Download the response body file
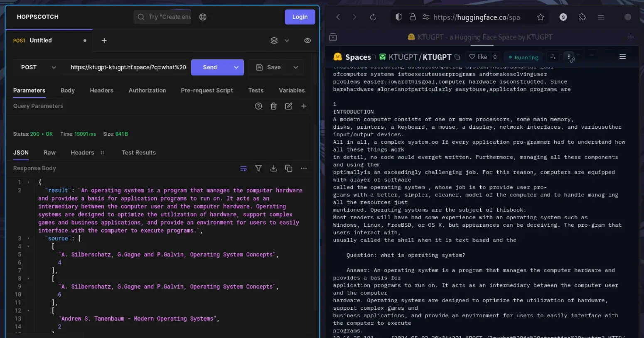Image resolution: width=644 pixels, height=338 pixels. point(273,168)
